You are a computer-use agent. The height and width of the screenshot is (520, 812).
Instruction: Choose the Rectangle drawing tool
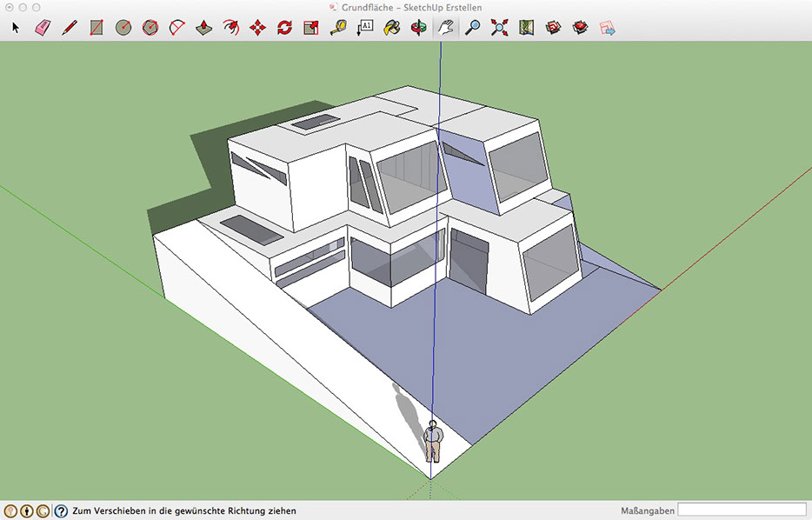[x=97, y=28]
